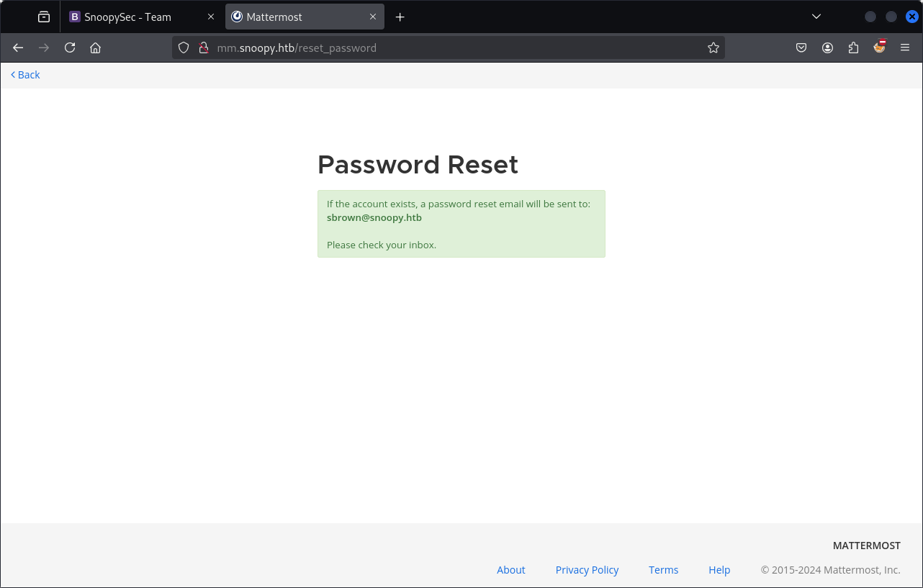Open the Privacy Policy footer link
The width and height of the screenshot is (923, 588).
coord(587,570)
